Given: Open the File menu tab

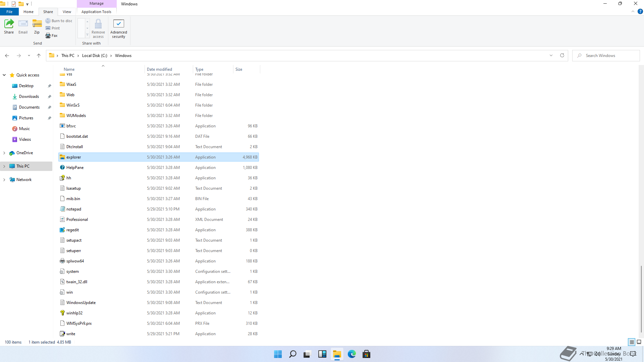Looking at the screenshot, I should coord(9,12).
